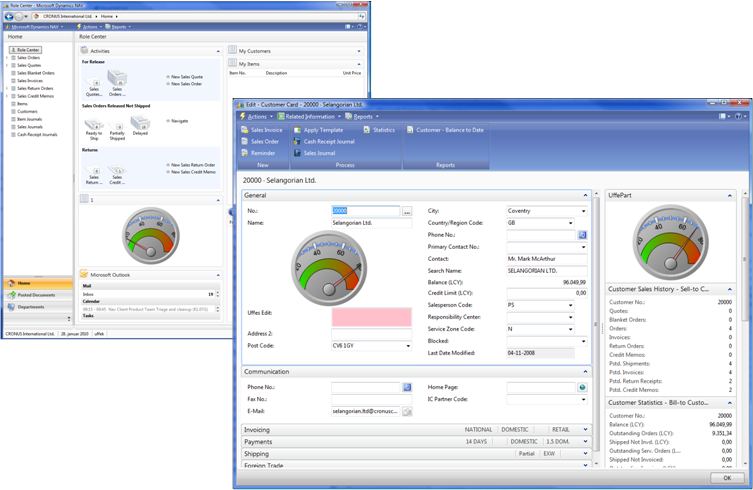This screenshot has height=490, width=753.
Task: Open Actions menu in Customer Card window
Action: coord(257,116)
